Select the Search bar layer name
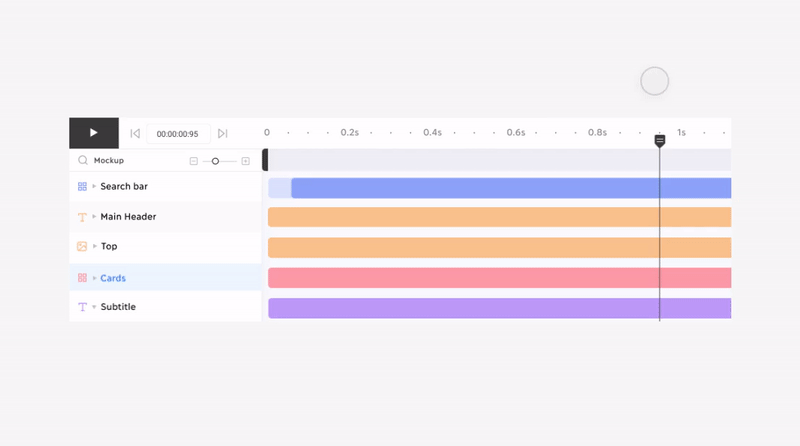Image resolution: width=800 pixels, height=446 pixels. pyautogui.click(x=124, y=186)
